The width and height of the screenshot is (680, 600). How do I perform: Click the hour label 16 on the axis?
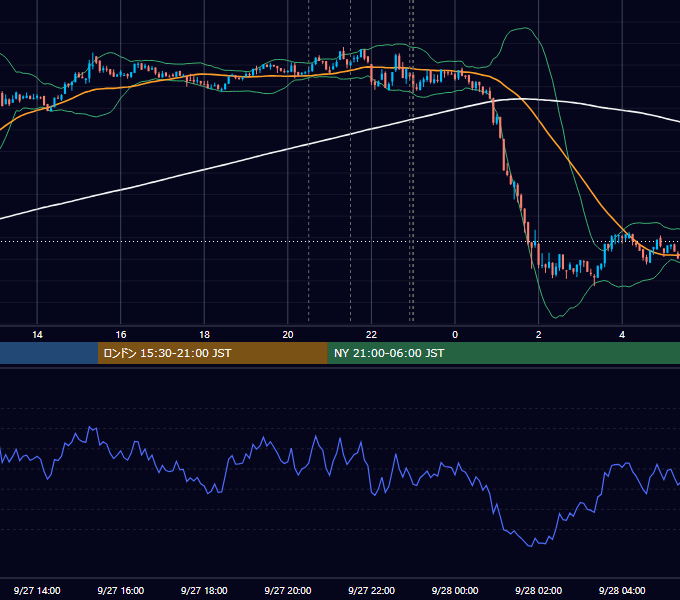[121, 335]
